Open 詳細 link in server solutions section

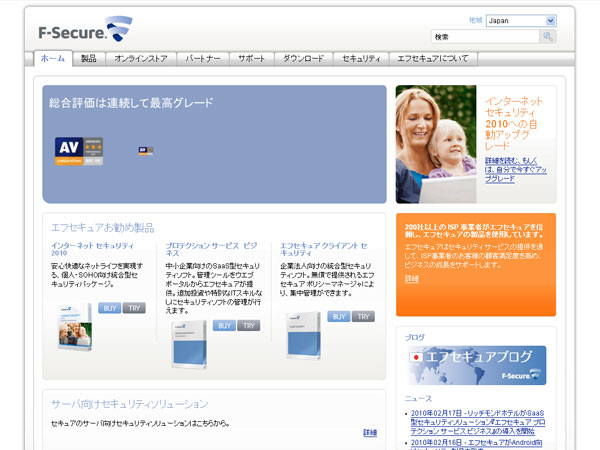click(x=370, y=432)
